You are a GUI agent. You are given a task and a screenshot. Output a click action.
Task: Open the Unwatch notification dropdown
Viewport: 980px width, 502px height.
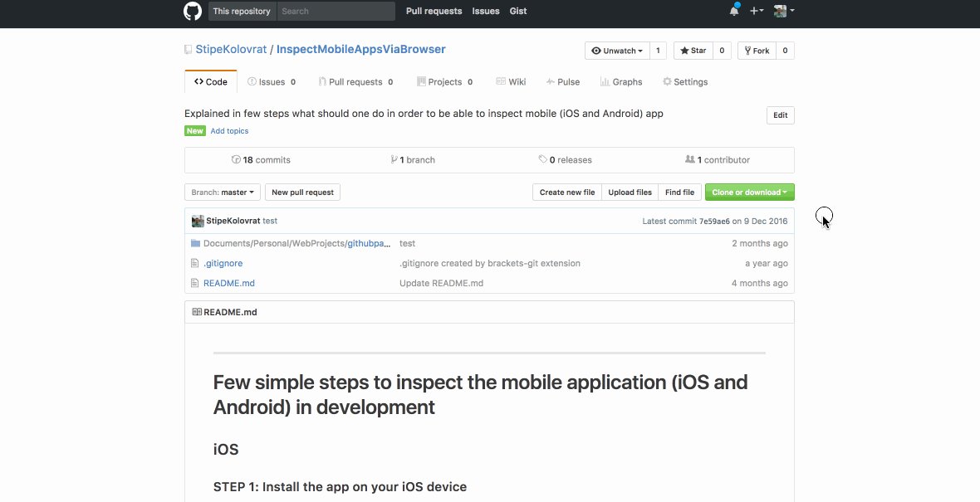[617, 51]
